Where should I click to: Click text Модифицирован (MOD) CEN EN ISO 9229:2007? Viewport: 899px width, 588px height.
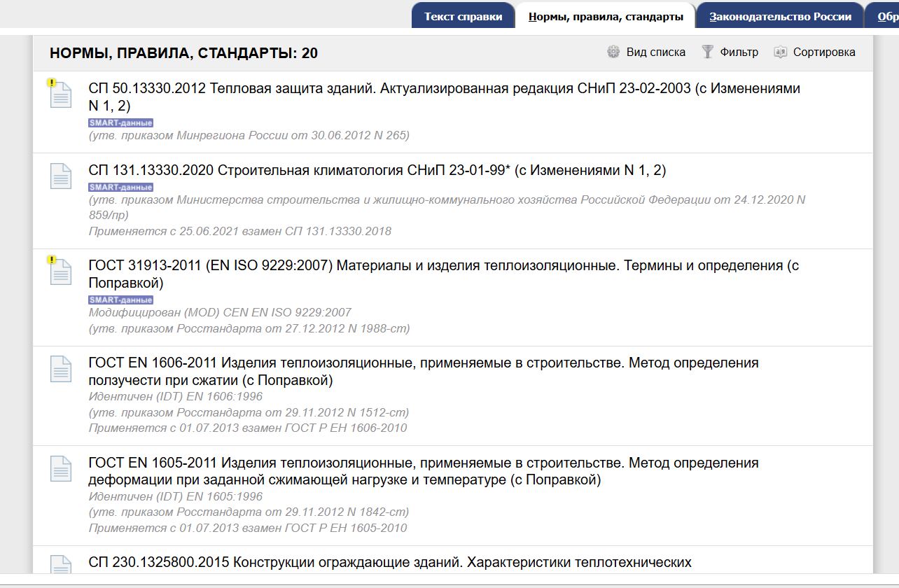pos(220,312)
